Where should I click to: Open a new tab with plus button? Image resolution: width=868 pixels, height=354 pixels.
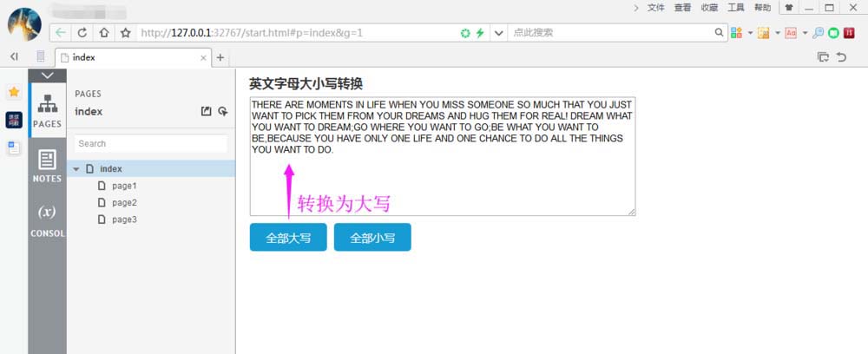(220, 57)
